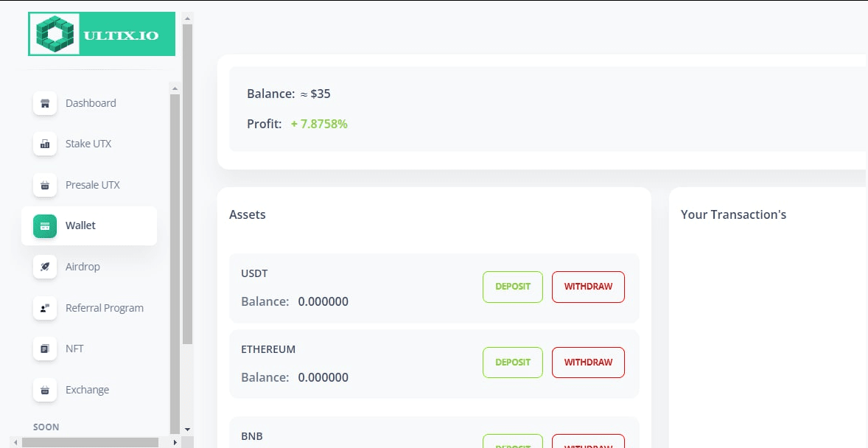Screen dimensions: 868x448
Task: Click the Referral Program person icon
Action: tap(45, 308)
